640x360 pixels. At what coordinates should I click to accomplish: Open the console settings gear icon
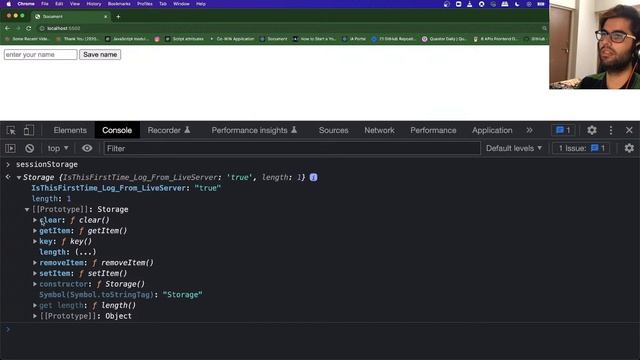click(629, 148)
